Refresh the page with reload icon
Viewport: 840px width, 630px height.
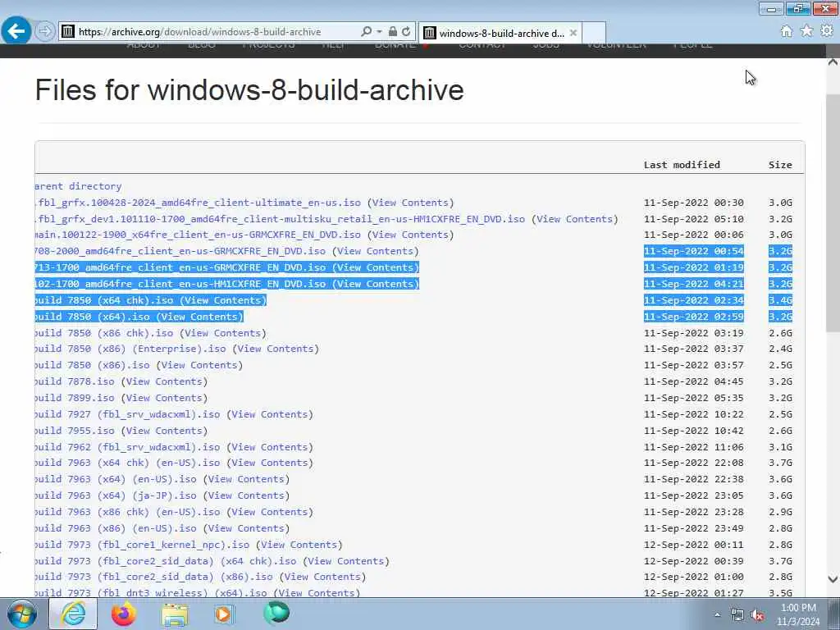click(406, 32)
